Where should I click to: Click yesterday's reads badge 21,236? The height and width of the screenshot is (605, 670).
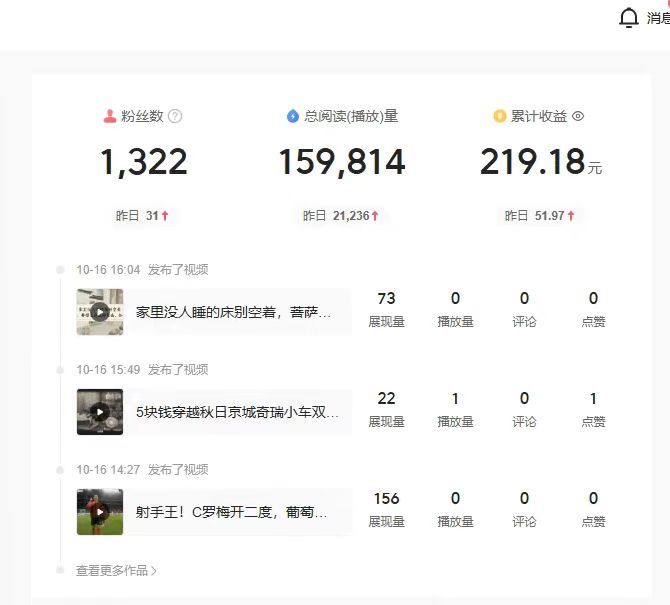[341, 215]
